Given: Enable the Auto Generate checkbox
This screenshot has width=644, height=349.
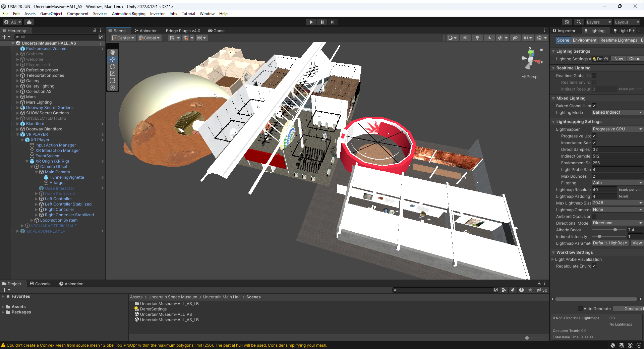Looking at the screenshot, I should pyautogui.click(x=580, y=309).
